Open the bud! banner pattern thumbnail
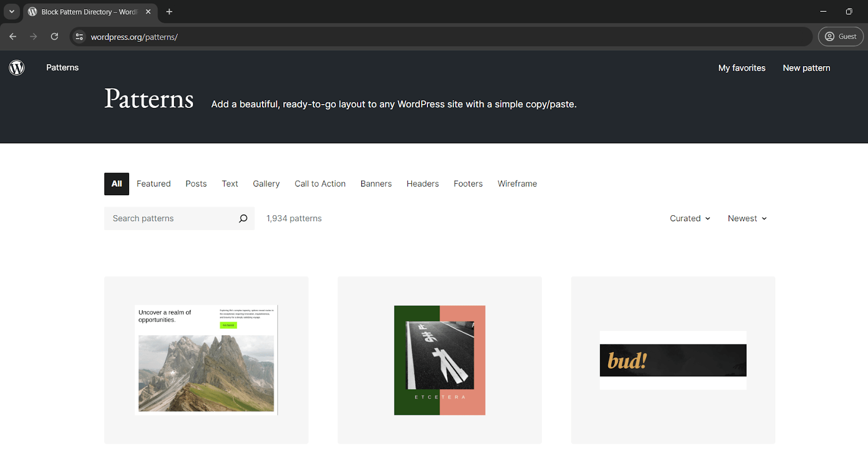This screenshot has width=868, height=449. 673,360
